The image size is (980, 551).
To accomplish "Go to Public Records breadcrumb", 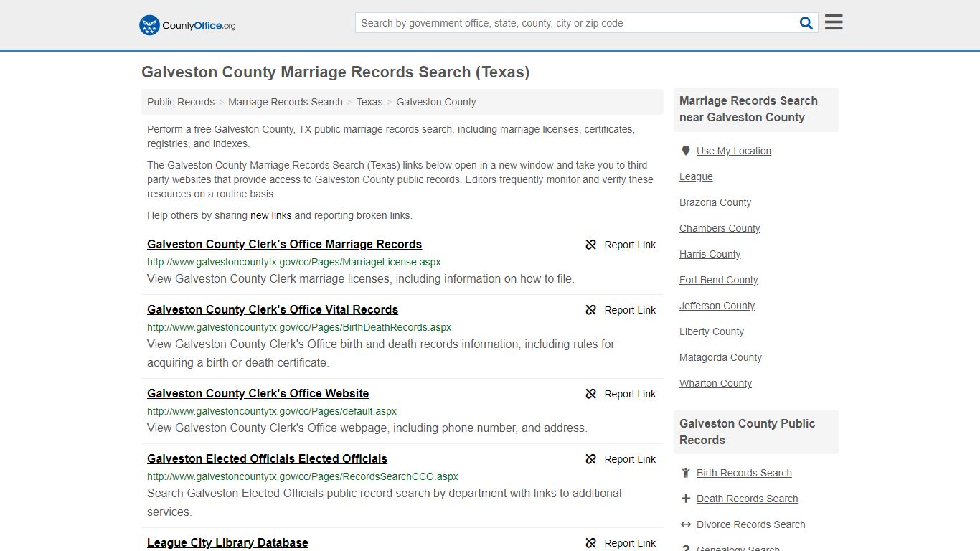I will click(x=181, y=102).
